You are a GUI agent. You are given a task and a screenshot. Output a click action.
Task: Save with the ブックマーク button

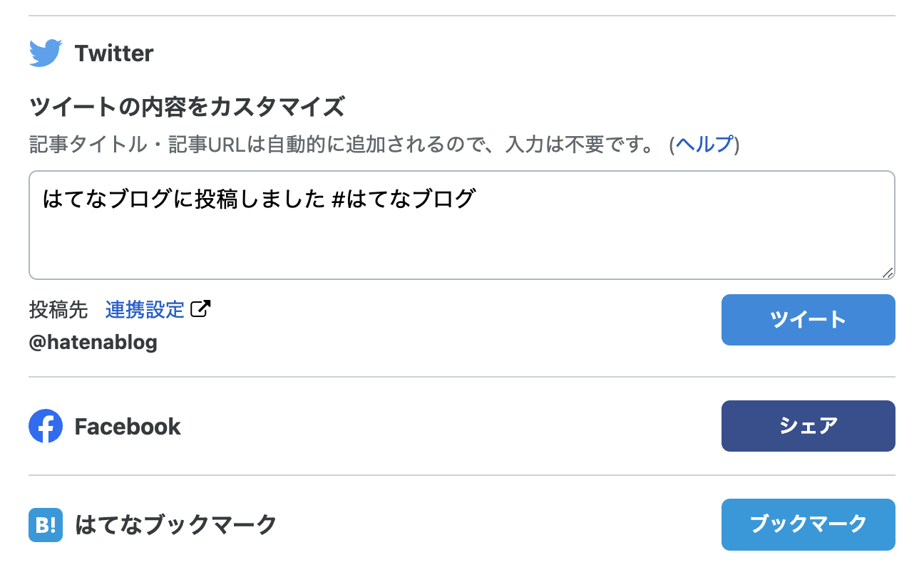point(808,525)
